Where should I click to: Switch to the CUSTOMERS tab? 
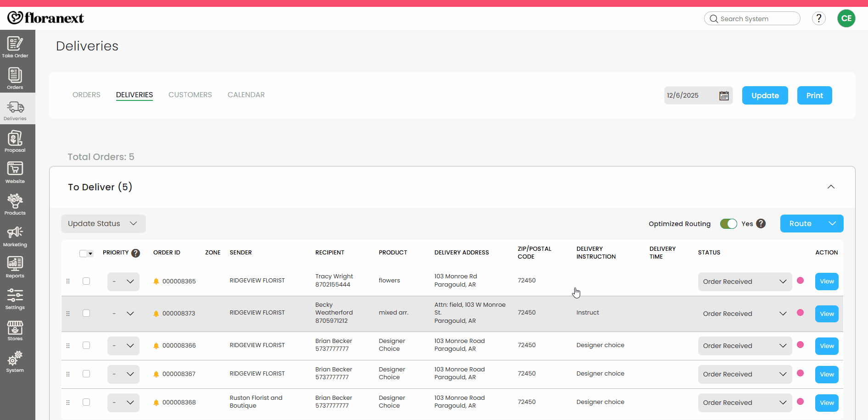[x=190, y=95]
